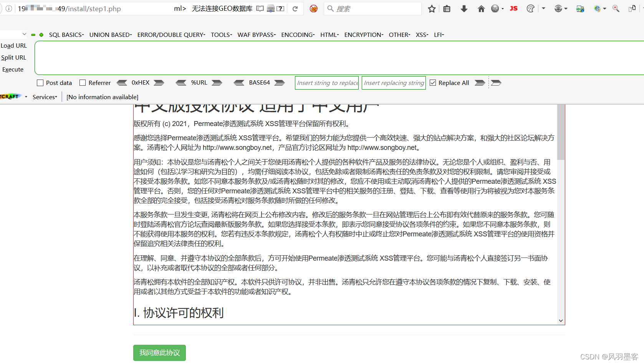Image resolution: width=644 pixels, height=364 pixels.
Task: Click the %URL encode right arrow
Action: click(217, 83)
